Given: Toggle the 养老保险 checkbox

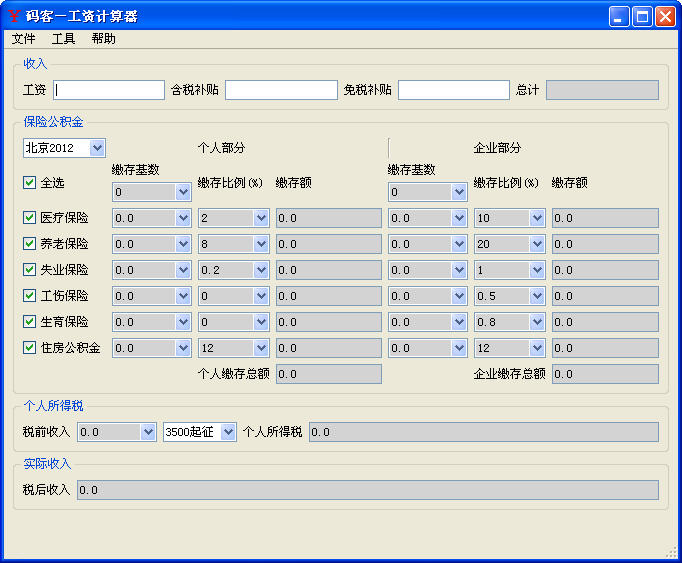Looking at the screenshot, I should coord(29,244).
